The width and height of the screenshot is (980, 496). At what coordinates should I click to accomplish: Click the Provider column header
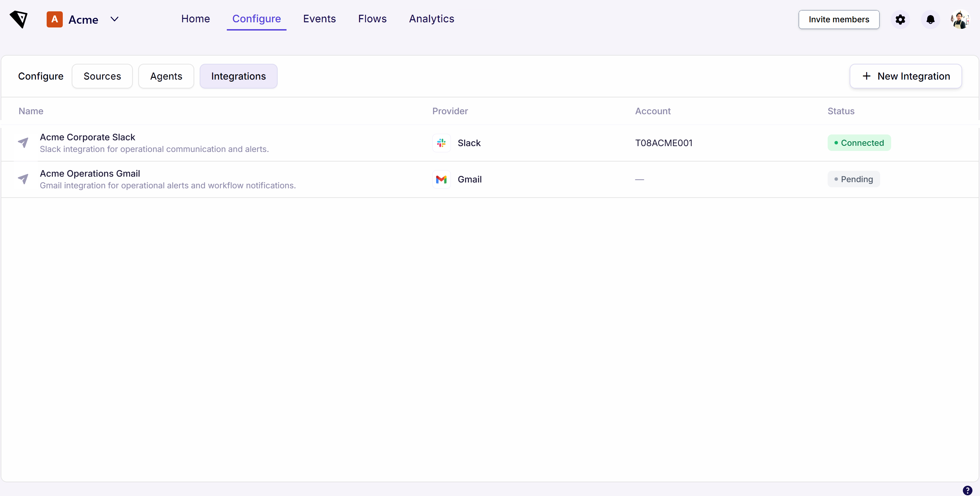click(450, 111)
